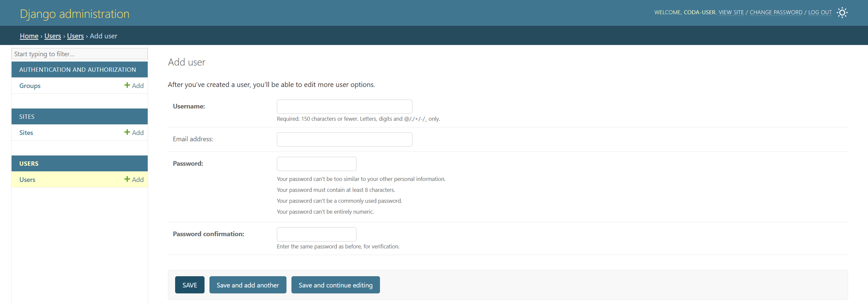Click the Password confirmation field
The width and height of the screenshot is (868, 304).
point(316,234)
